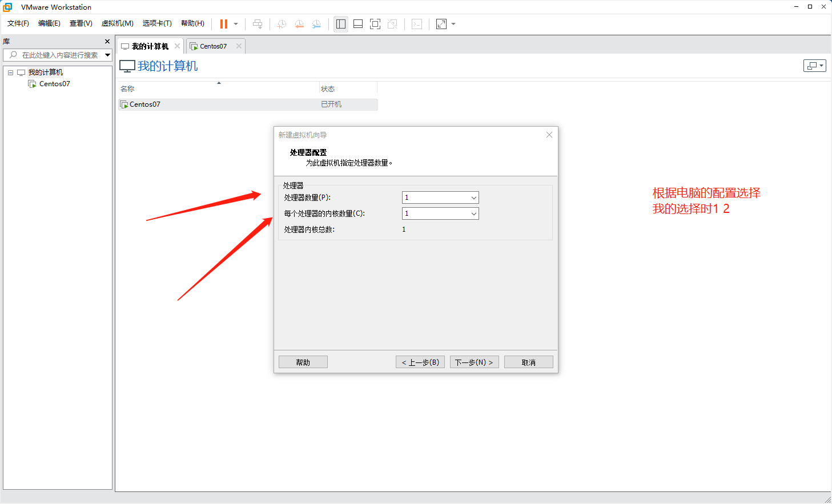Viewport: 832px width, 504px height.
Task: Collapse the 我的计算机 tree node
Action: tap(10, 72)
